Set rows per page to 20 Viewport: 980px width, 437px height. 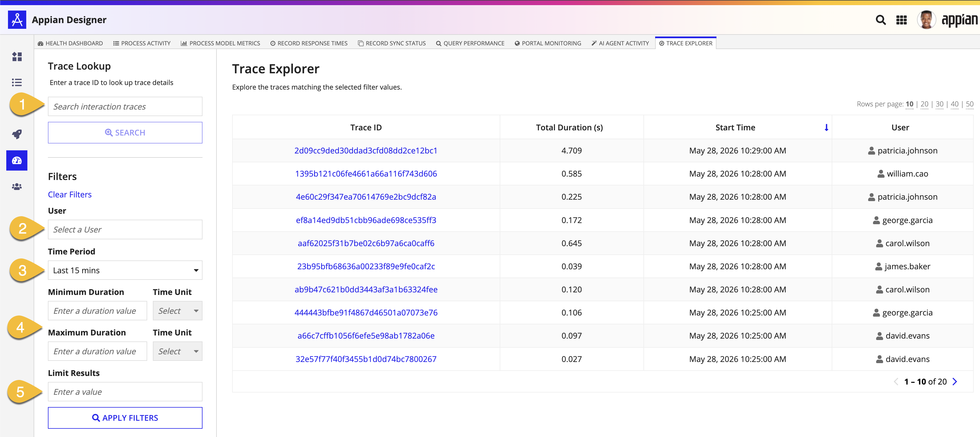(924, 104)
